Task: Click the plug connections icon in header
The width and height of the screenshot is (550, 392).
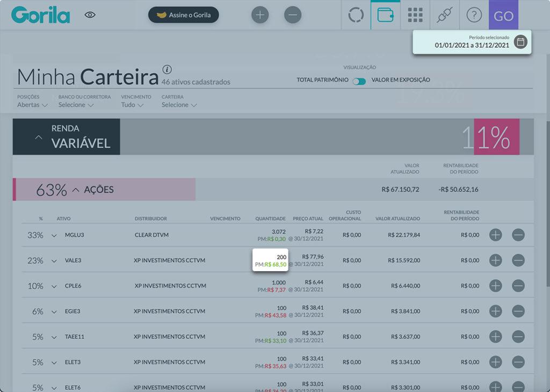Action: 444,15
